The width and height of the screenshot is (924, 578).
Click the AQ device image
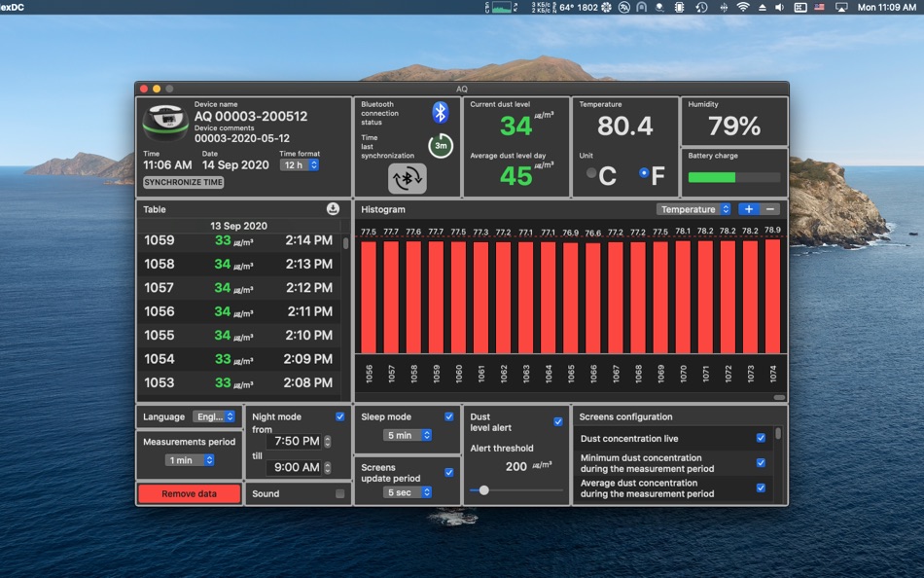[165, 123]
